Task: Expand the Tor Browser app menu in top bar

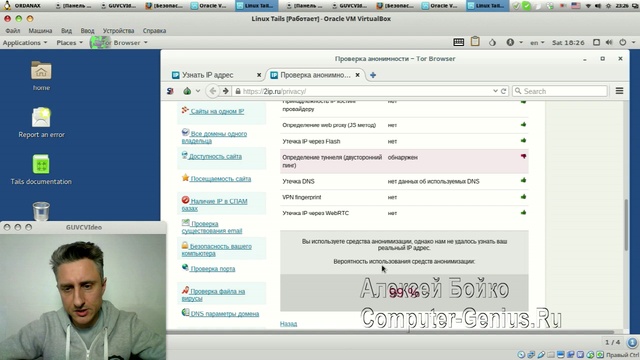Action: (119, 42)
